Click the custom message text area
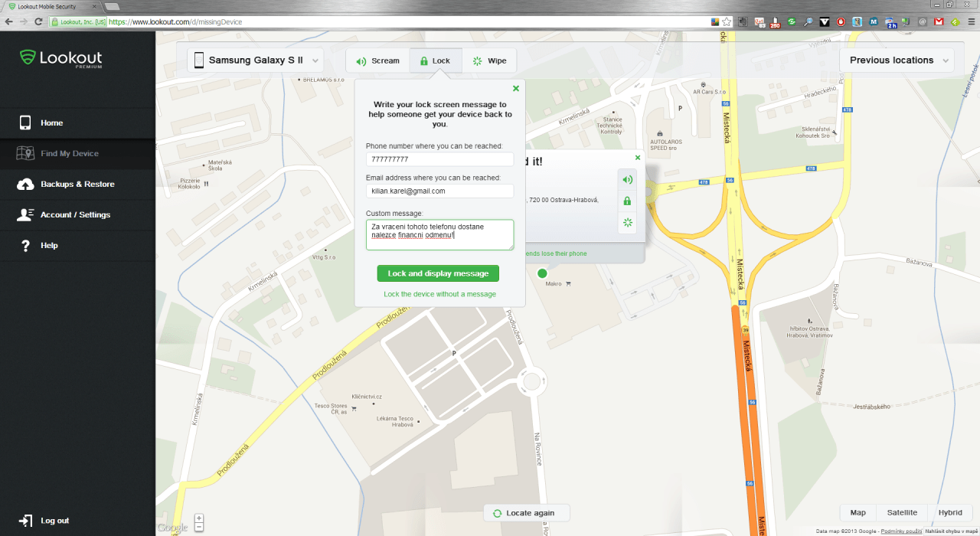This screenshot has height=536, width=980. click(439, 234)
